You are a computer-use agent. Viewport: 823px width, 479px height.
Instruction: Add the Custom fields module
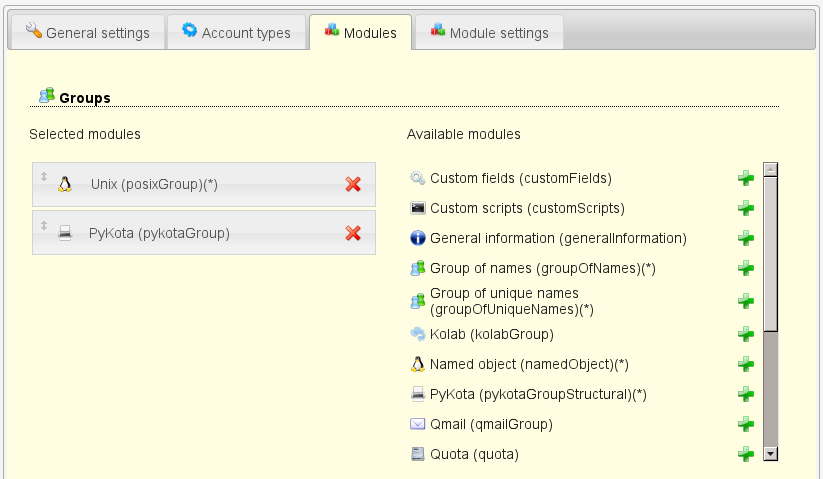pos(745,179)
